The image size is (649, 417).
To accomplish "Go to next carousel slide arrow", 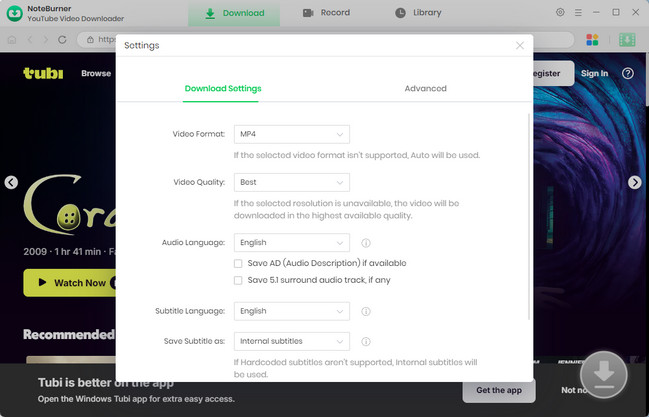I will (x=634, y=182).
